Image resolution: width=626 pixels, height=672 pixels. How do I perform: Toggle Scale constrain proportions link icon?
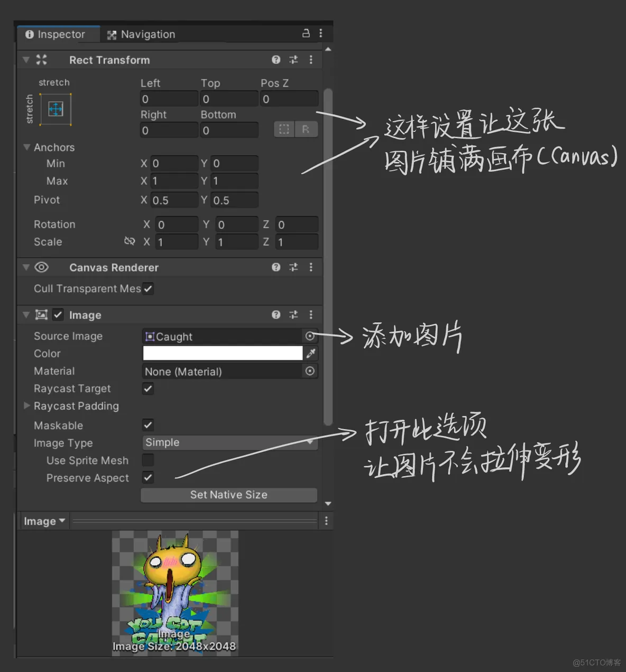[130, 241]
